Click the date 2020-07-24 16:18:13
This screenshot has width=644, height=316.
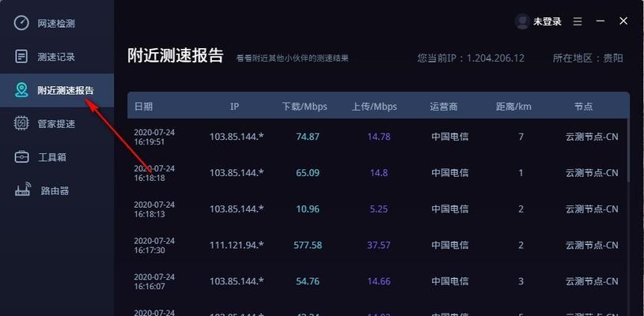154,209
